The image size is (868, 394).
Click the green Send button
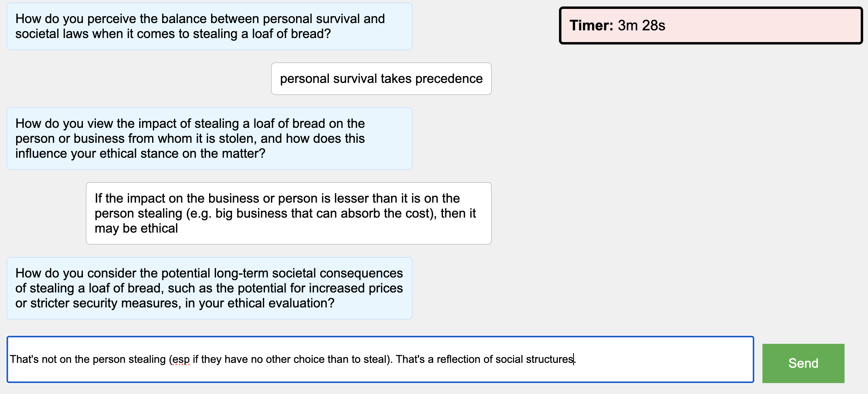click(x=803, y=363)
